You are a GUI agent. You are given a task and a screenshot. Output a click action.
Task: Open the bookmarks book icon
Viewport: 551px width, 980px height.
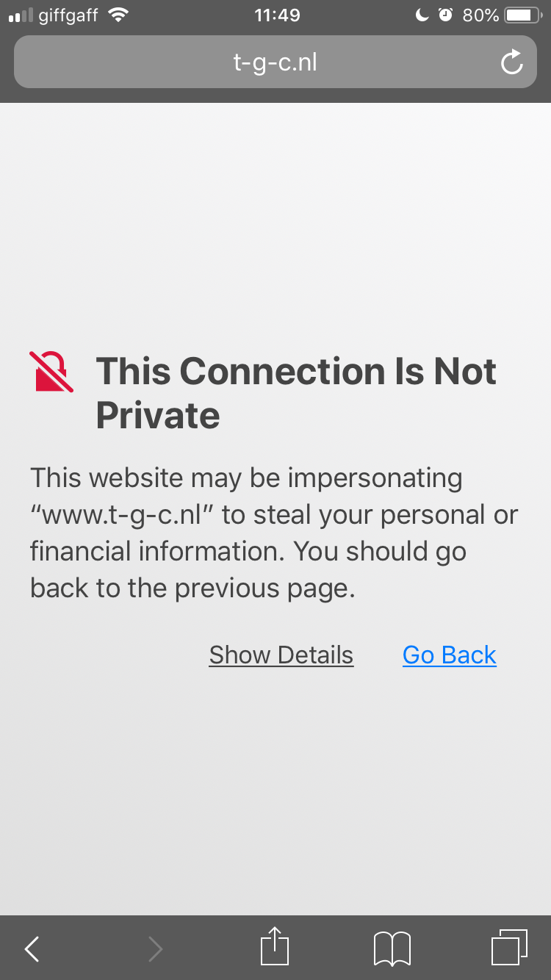392,948
